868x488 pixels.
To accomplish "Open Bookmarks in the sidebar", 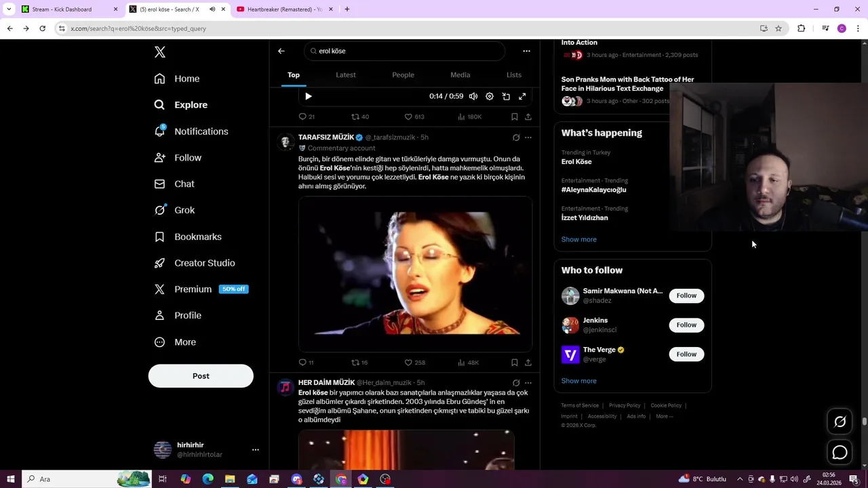I will (188, 237).
